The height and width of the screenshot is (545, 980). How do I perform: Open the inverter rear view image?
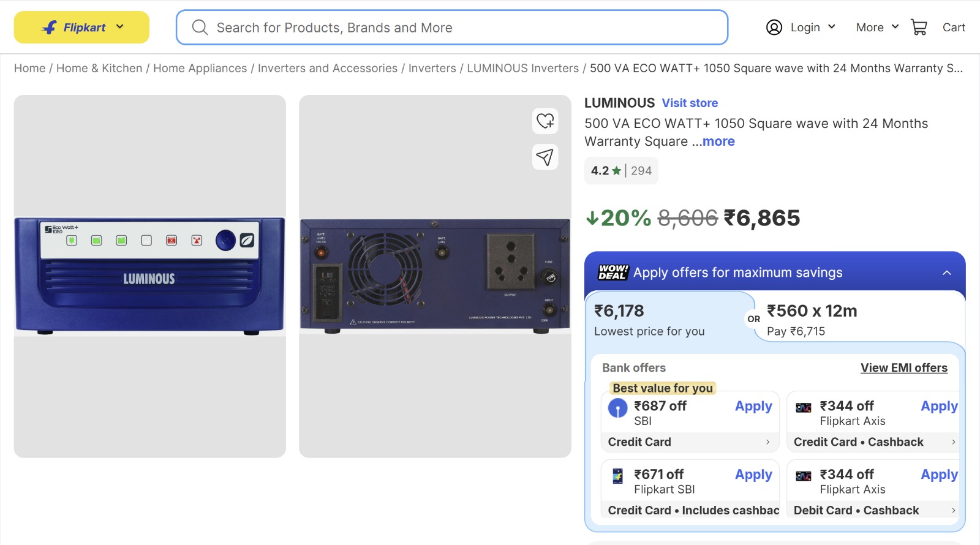pos(435,276)
